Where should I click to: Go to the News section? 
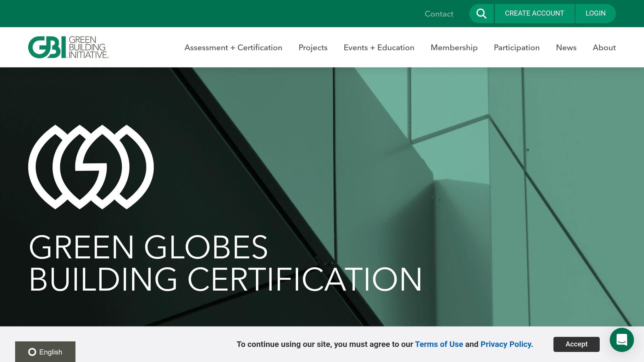pyautogui.click(x=566, y=47)
